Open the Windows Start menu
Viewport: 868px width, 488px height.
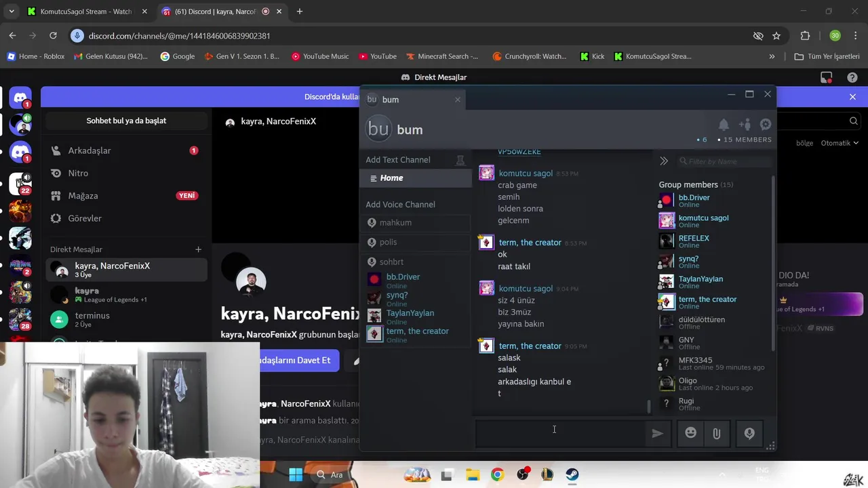click(x=296, y=474)
